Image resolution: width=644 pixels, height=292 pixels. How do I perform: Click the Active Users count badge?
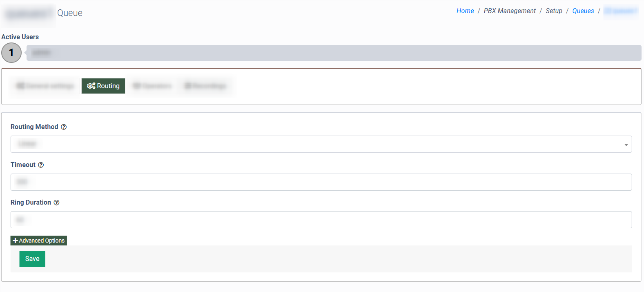(11, 53)
